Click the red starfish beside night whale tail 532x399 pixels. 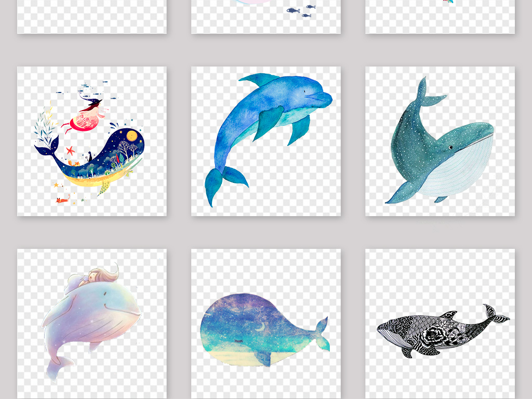71,151
